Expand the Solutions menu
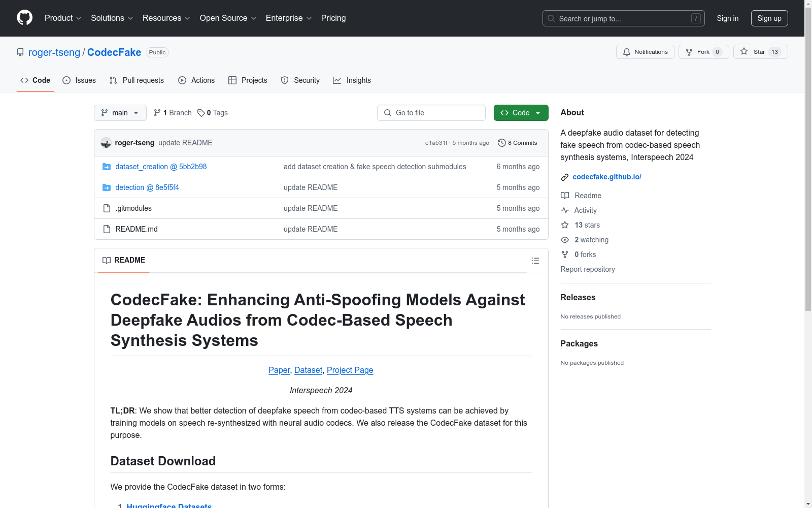Viewport: 812px width, 508px height. click(112, 18)
